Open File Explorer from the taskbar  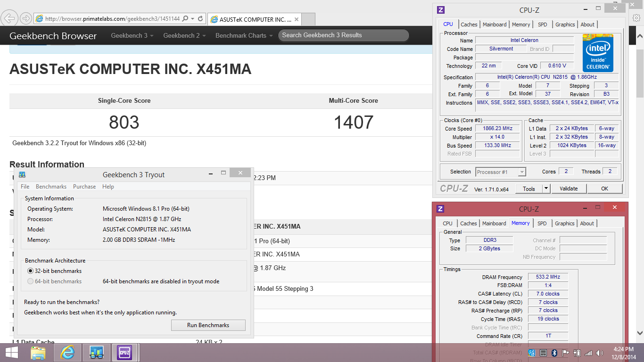tap(38, 353)
